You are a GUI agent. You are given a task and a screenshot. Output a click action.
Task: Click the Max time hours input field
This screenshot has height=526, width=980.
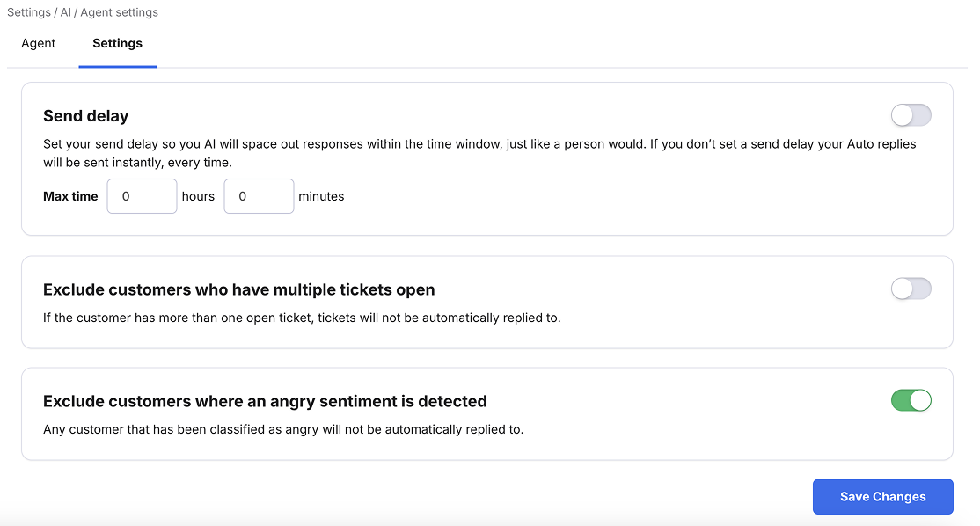143,196
